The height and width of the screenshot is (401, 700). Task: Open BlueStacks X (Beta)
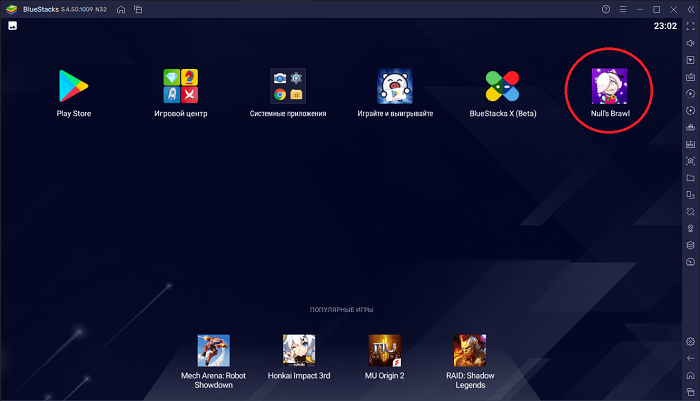click(x=502, y=86)
